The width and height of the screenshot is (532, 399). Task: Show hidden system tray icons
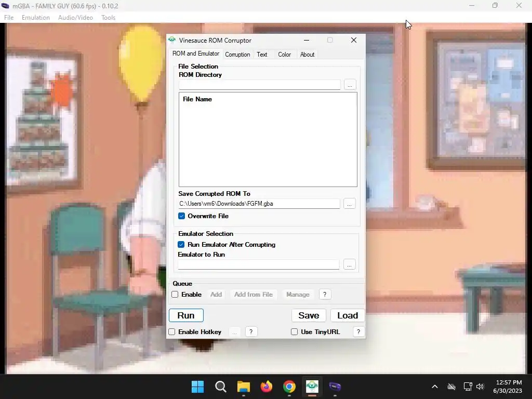pos(435,387)
